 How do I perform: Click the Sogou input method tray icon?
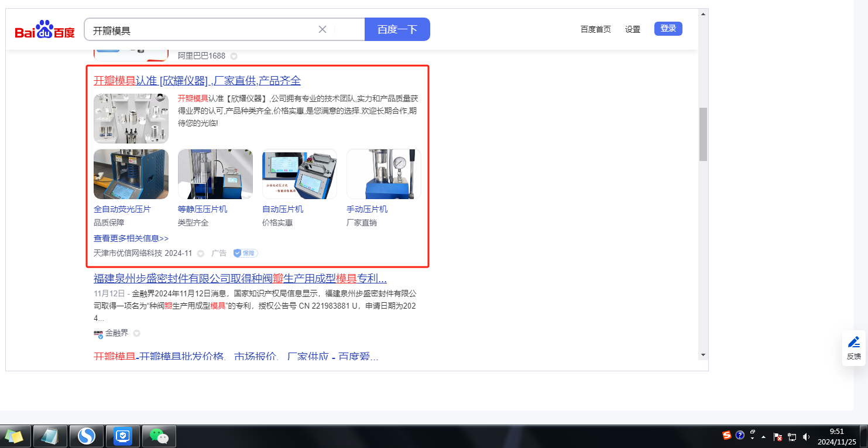pyautogui.click(x=727, y=436)
